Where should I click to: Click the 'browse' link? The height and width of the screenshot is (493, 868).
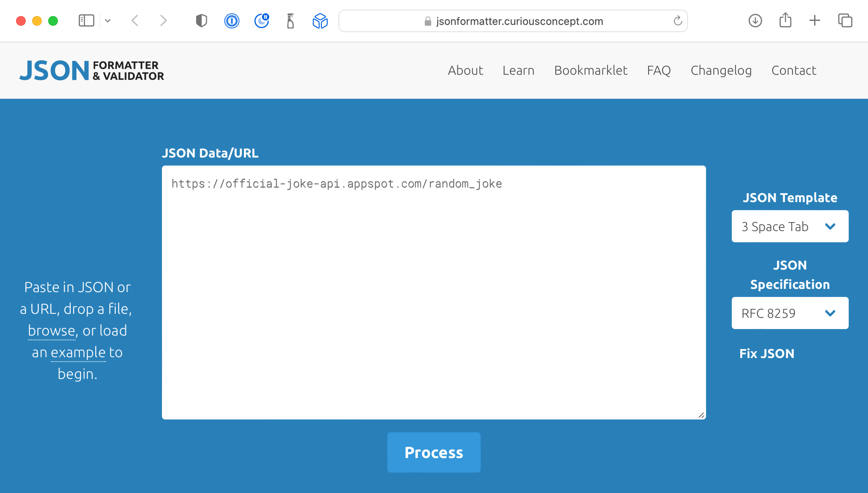pyautogui.click(x=52, y=331)
